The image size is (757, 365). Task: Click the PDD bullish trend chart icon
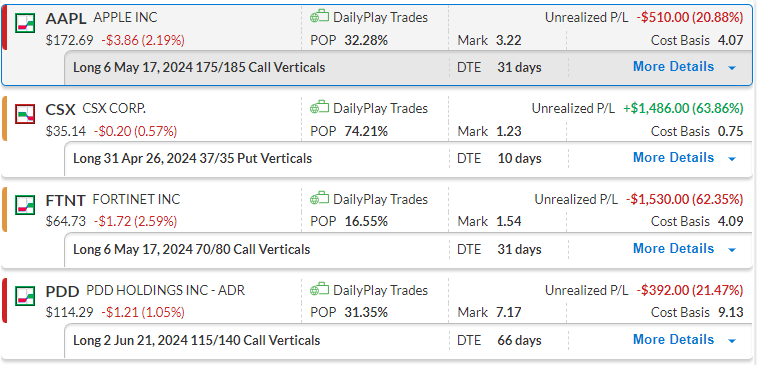(x=26, y=295)
